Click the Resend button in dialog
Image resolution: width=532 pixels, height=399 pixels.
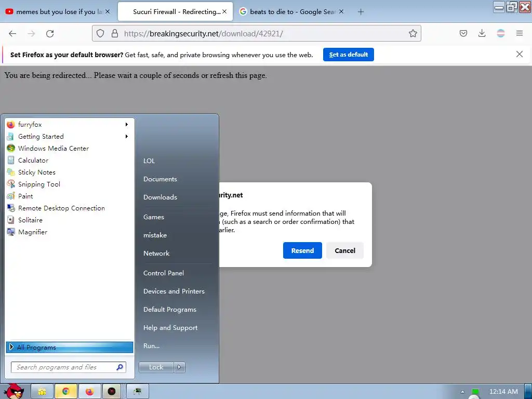coord(302,250)
